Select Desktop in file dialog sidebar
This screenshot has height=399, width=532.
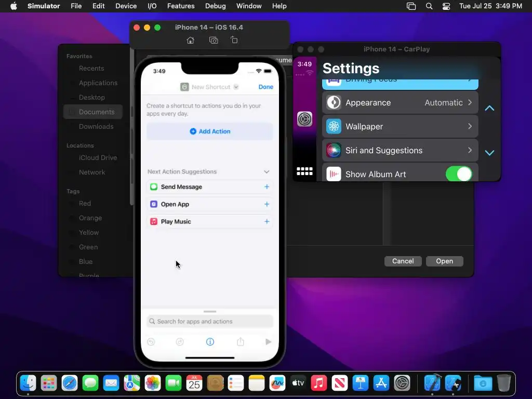click(x=92, y=97)
